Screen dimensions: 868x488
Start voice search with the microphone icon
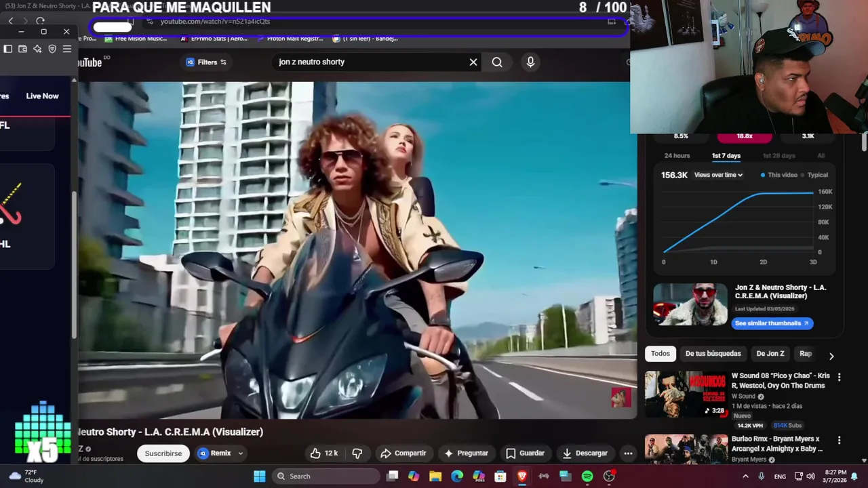(530, 62)
